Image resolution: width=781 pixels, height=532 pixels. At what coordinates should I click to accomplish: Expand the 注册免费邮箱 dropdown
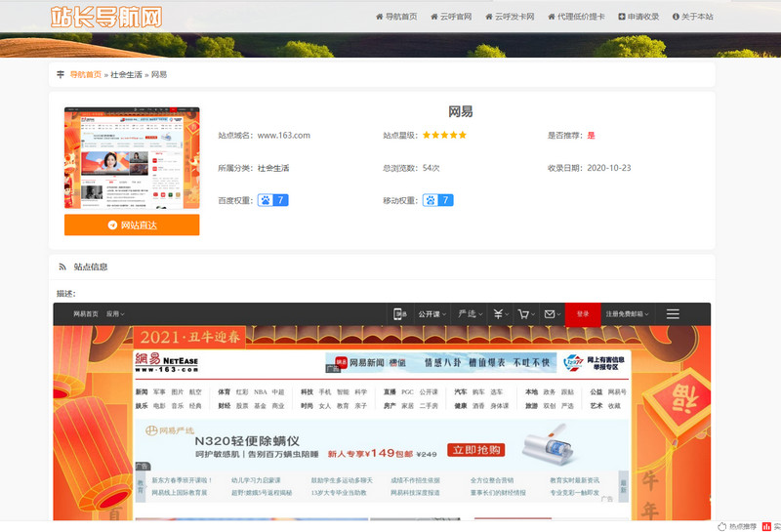[x=627, y=313]
